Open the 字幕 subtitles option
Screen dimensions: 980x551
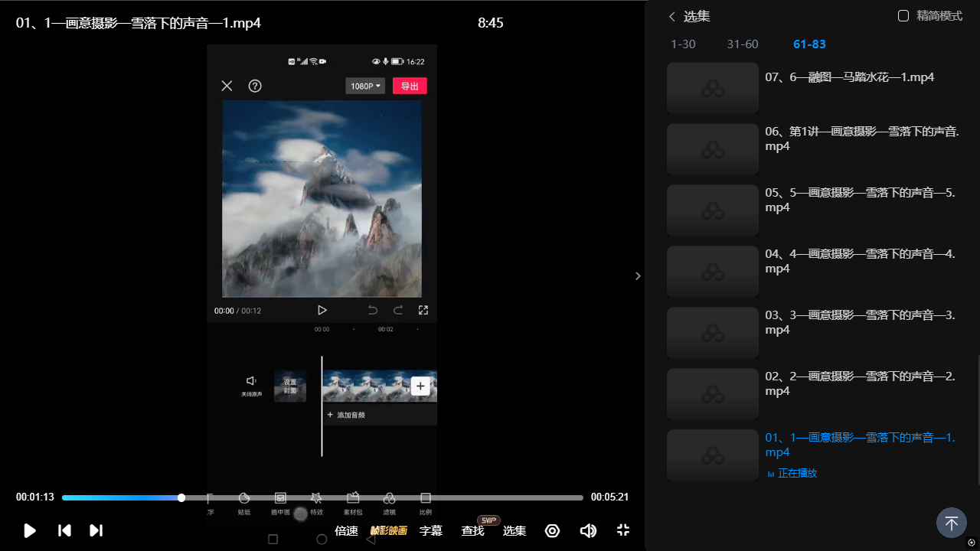[x=431, y=530]
